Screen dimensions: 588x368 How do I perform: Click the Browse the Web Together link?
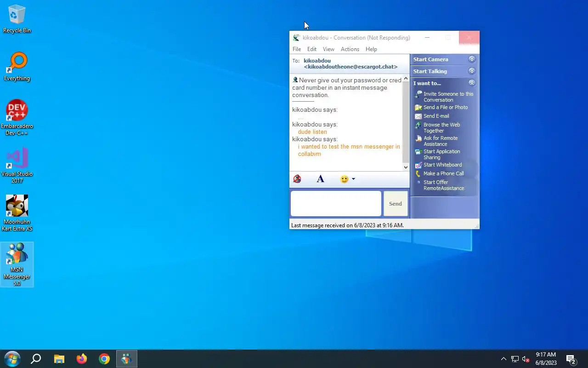442,127
